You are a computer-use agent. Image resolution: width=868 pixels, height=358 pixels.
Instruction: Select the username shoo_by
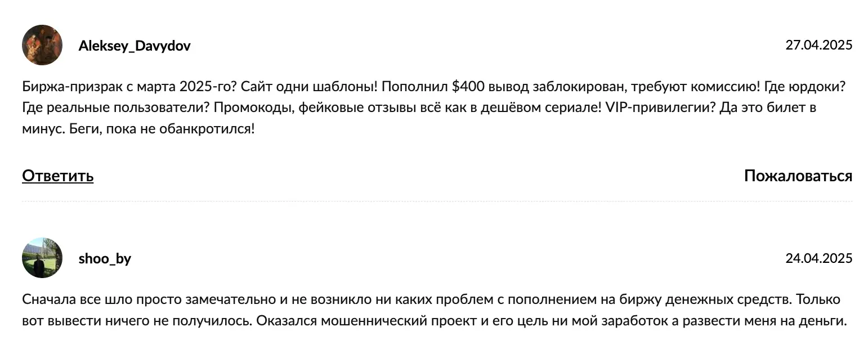105,258
